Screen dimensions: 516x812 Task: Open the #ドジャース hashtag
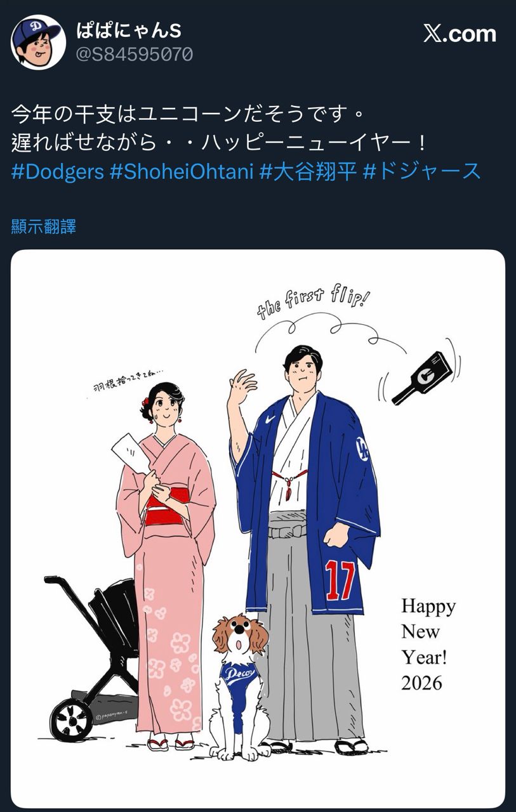coord(422,171)
